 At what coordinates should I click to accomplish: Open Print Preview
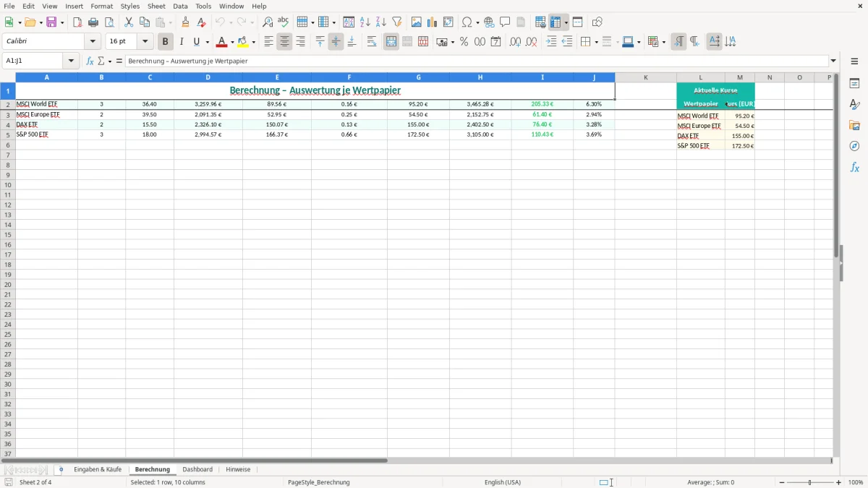pyautogui.click(x=109, y=22)
